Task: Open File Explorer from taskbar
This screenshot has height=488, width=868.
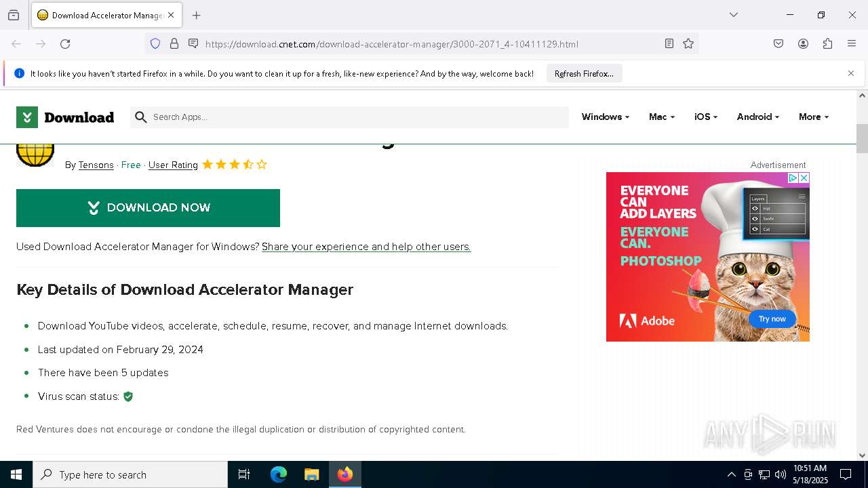Action: coord(311,474)
